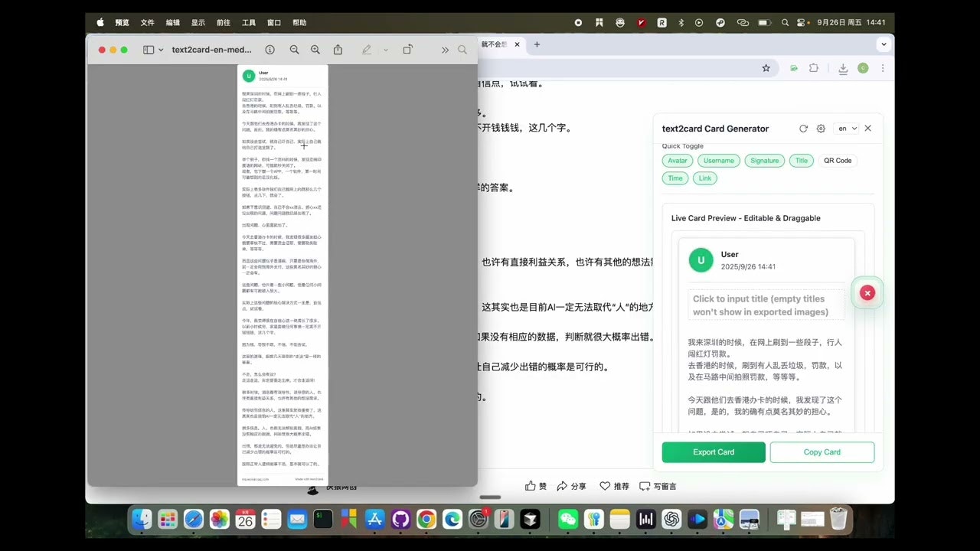Rotate the page in Preview
Viewport: 980px width, 551px height.
(407, 50)
